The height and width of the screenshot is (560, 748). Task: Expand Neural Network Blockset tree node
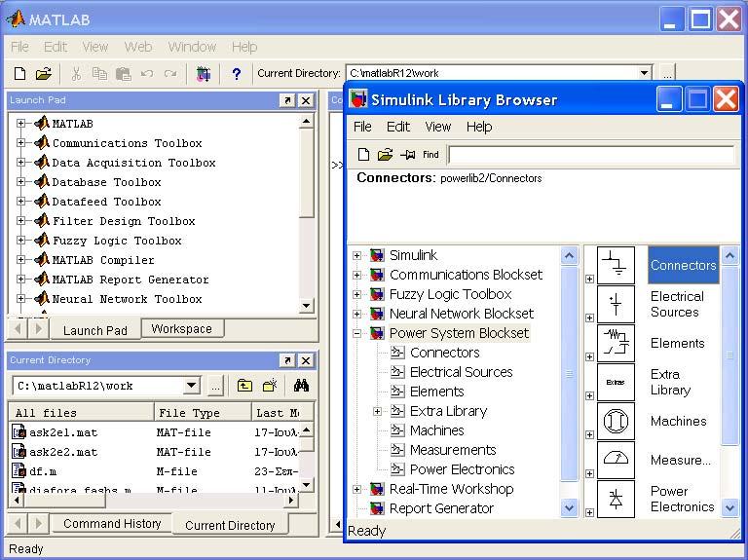point(356,314)
